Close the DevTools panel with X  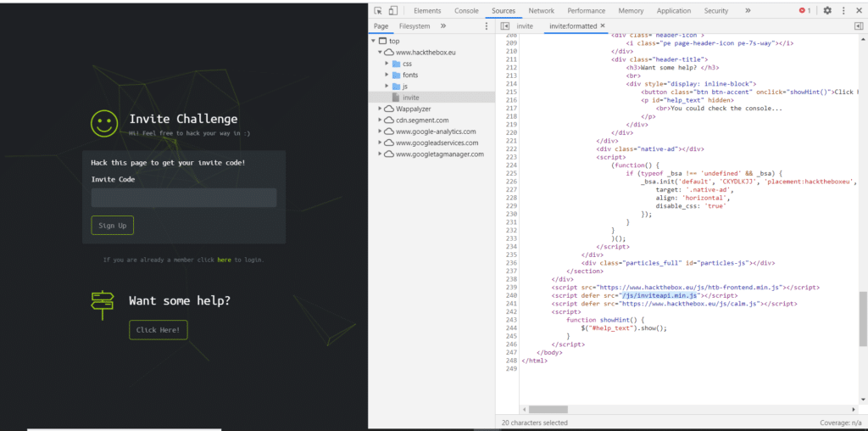(x=860, y=10)
